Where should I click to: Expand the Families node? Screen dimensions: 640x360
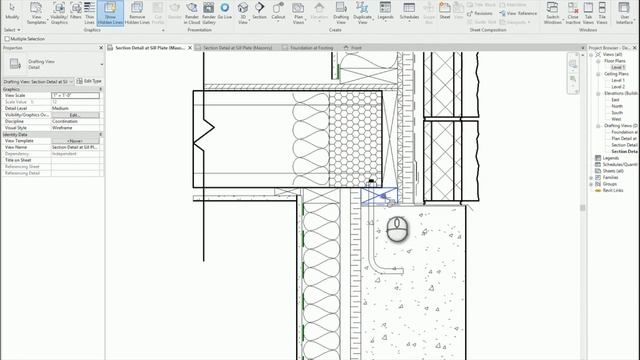click(591, 178)
